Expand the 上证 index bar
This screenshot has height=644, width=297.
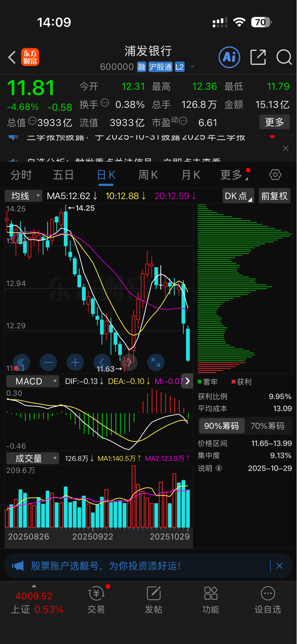pyautogui.click(x=34, y=586)
